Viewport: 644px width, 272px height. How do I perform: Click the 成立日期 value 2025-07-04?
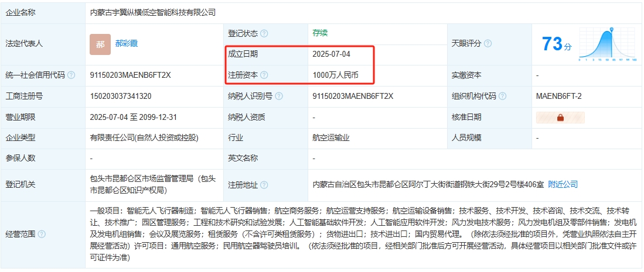[332, 54]
